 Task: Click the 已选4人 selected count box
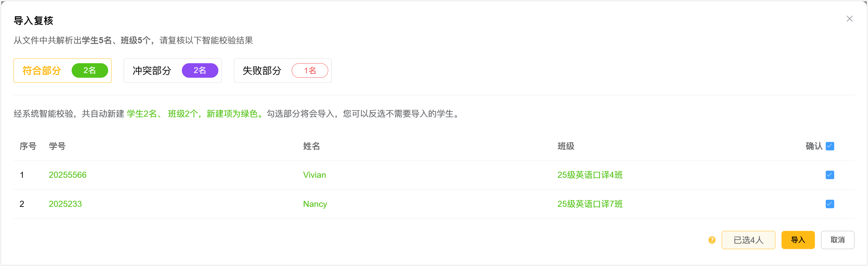748,240
